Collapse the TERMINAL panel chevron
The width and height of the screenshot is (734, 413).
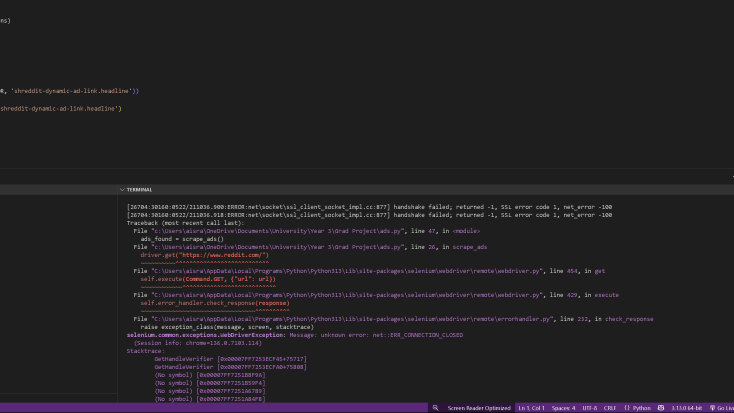tap(122, 190)
